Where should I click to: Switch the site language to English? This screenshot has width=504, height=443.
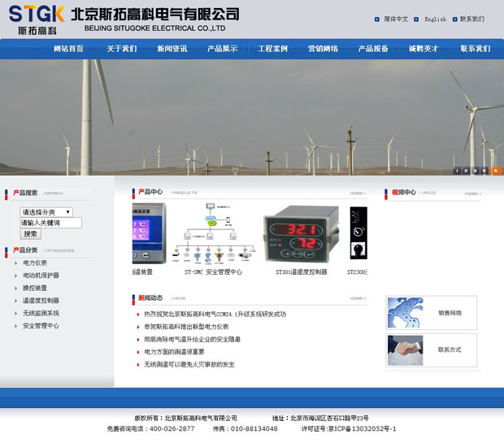coord(435,20)
